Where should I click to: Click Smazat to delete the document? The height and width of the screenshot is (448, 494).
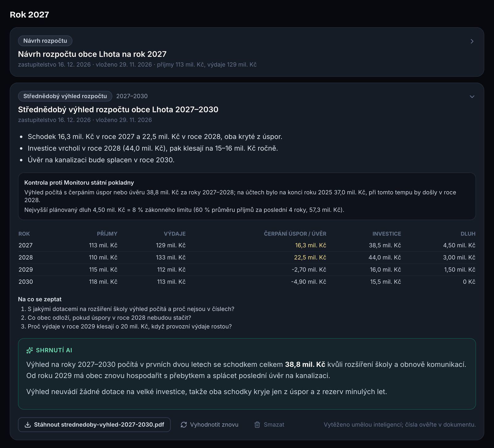pos(269,425)
